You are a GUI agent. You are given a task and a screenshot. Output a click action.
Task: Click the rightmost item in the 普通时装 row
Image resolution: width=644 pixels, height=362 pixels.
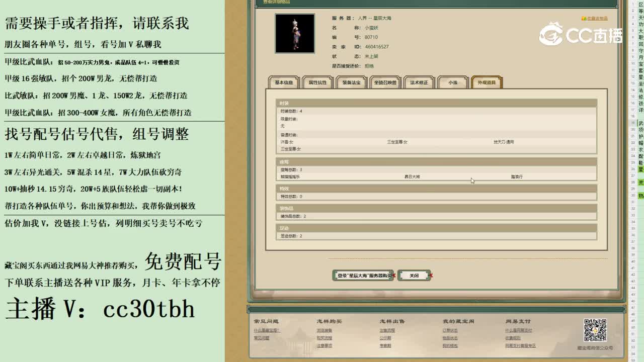coord(504,142)
